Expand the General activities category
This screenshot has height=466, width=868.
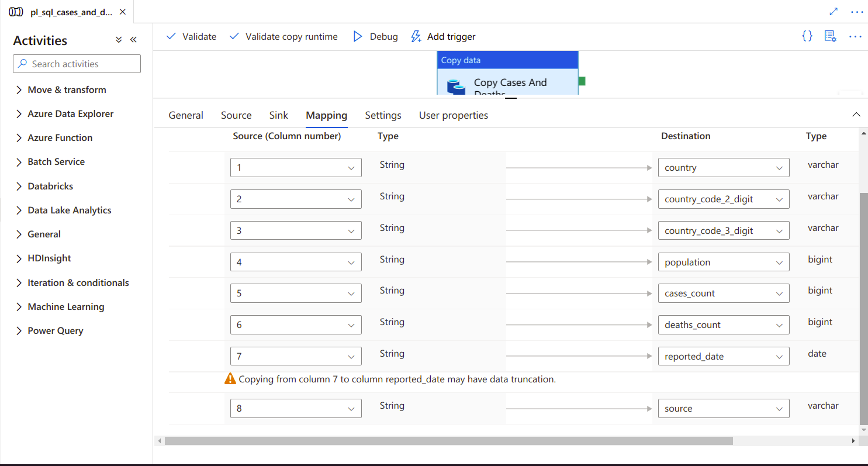click(38, 234)
